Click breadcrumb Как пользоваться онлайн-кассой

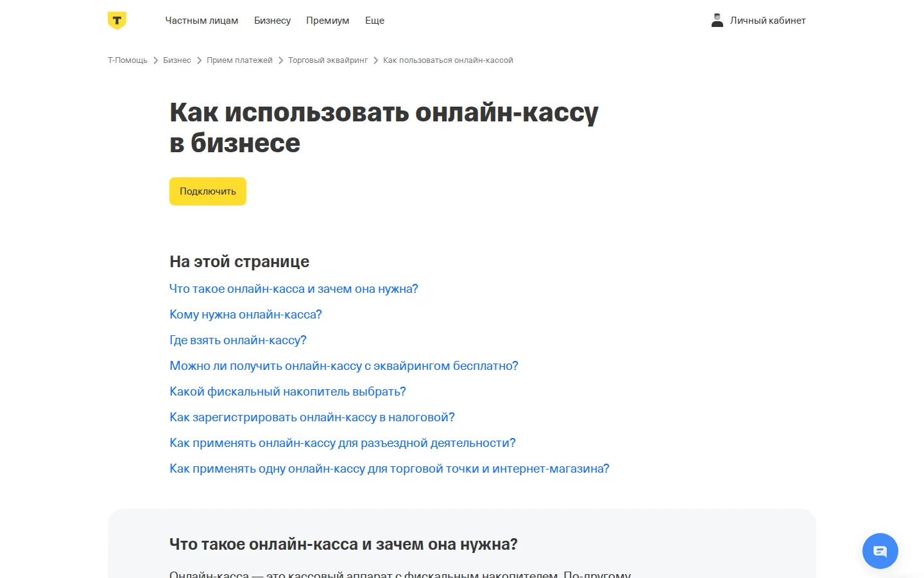[x=448, y=60]
